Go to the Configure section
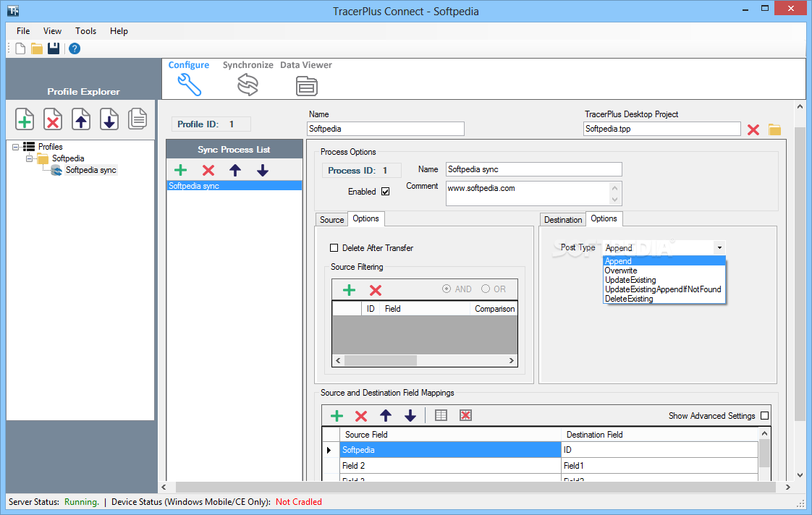Viewport: 812px width, 515px height. pyautogui.click(x=188, y=78)
